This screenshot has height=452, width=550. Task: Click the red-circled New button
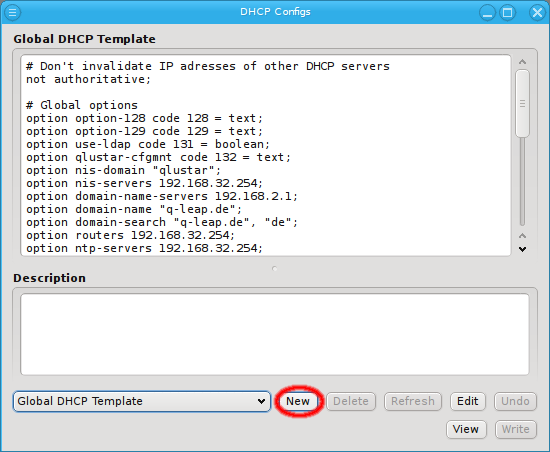pos(298,401)
